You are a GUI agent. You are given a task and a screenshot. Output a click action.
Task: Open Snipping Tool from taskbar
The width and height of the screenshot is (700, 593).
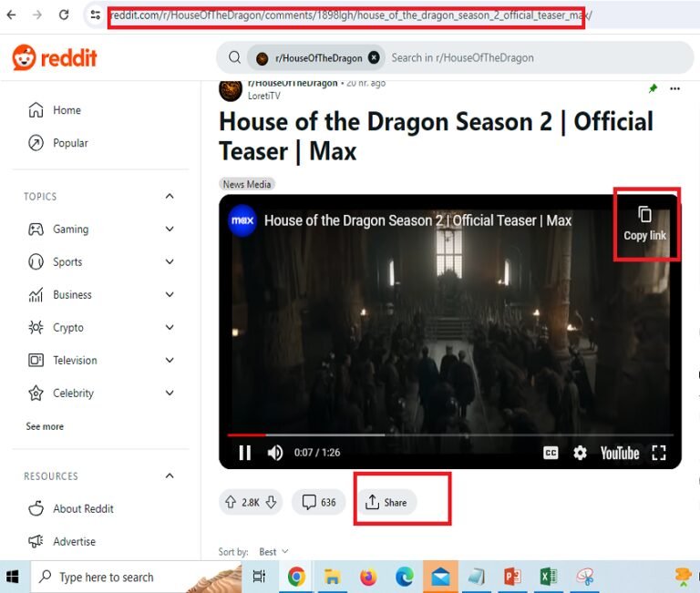pyautogui.click(x=585, y=577)
